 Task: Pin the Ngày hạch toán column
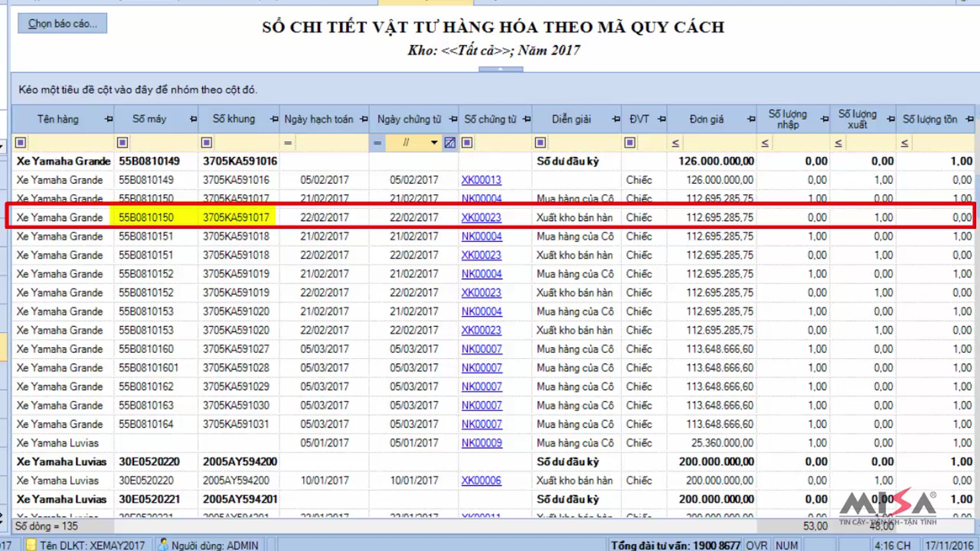[364, 119]
